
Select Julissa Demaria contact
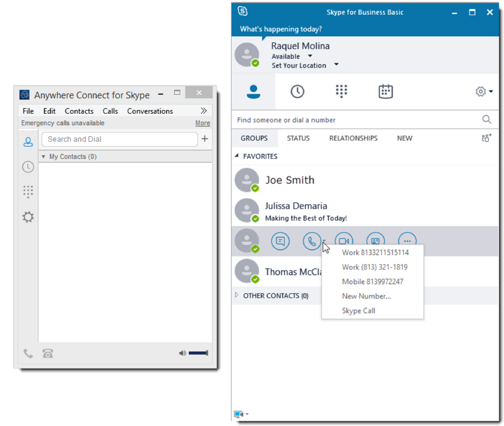coord(365,211)
